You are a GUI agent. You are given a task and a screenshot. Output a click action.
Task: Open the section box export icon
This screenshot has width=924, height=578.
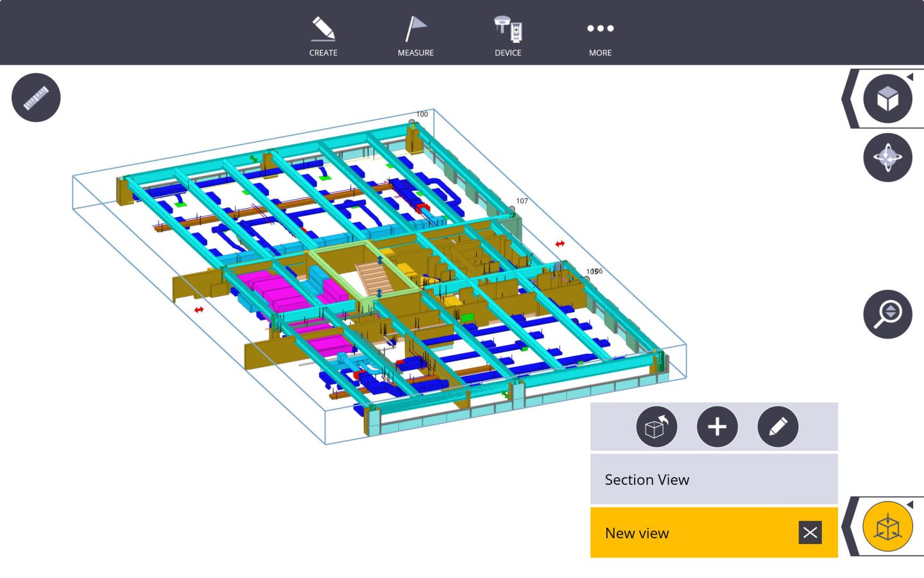click(x=656, y=426)
